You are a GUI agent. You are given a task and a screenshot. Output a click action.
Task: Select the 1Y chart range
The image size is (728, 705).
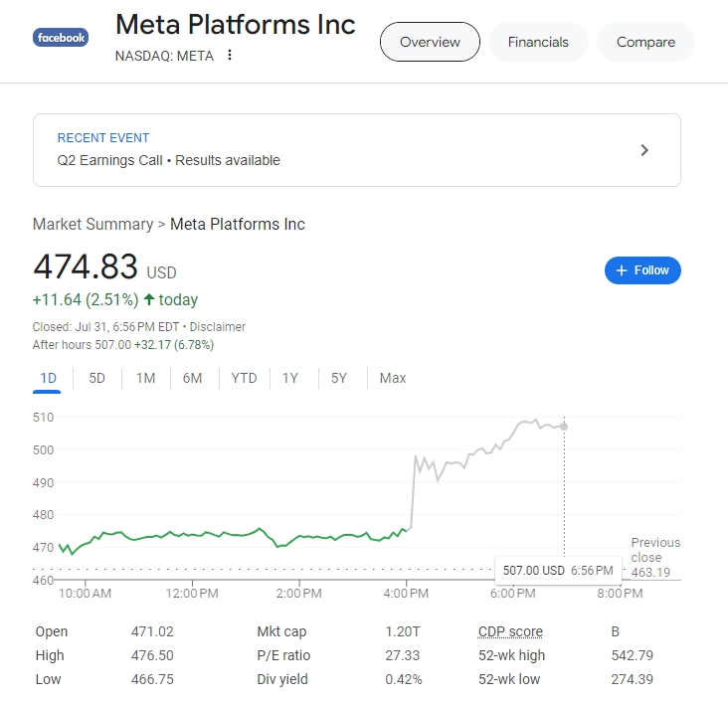coord(290,378)
